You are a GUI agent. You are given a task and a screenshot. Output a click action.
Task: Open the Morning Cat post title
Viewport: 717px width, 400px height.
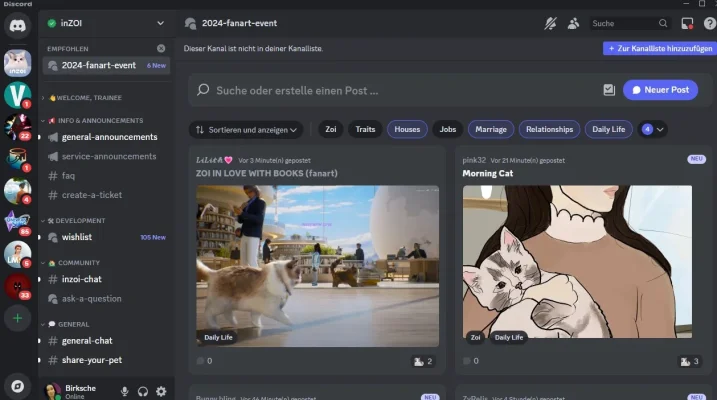tap(487, 174)
